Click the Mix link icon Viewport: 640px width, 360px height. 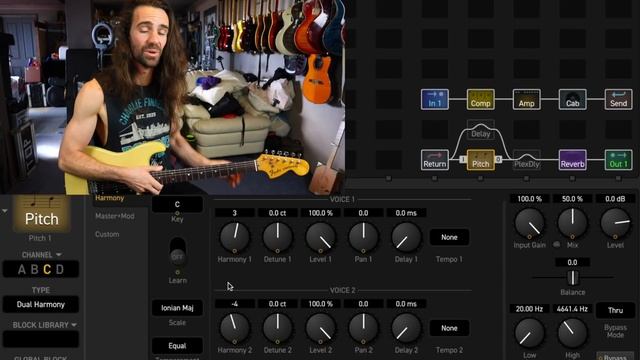[x=557, y=244]
